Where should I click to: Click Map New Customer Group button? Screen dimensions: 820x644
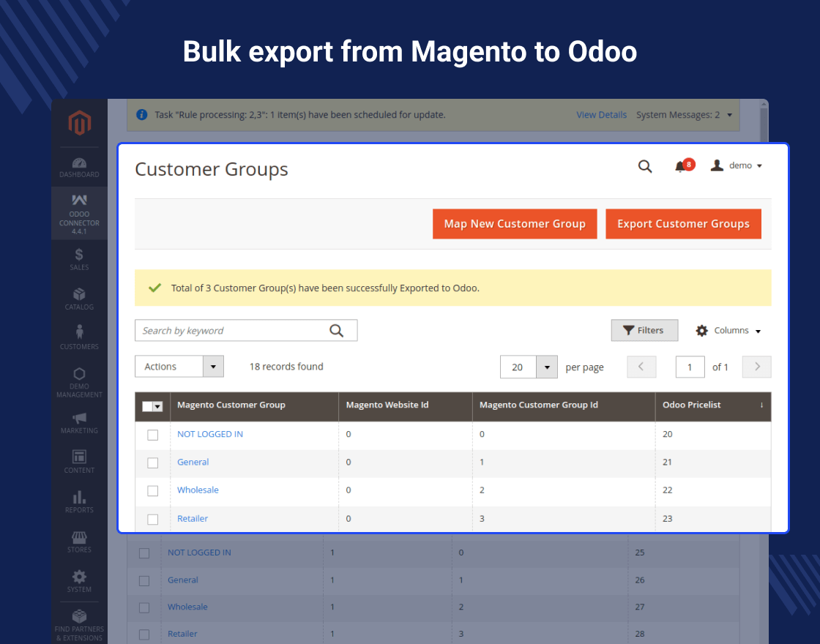pos(515,224)
